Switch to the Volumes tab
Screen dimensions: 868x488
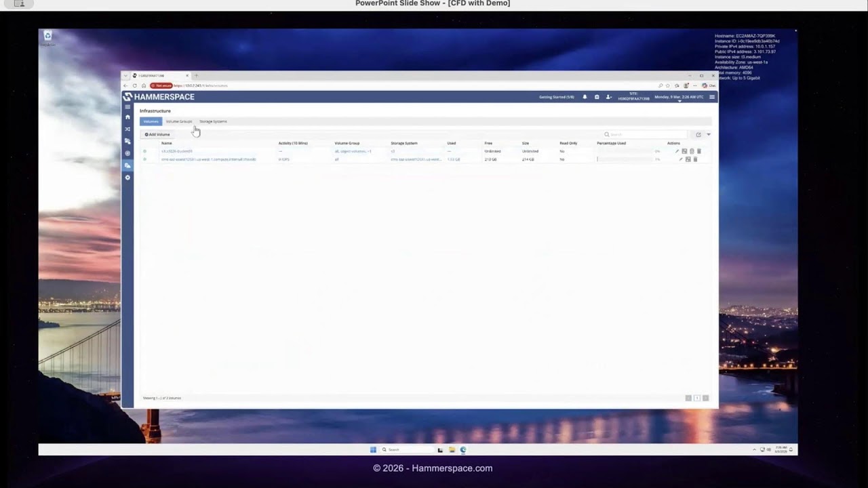coord(151,121)
